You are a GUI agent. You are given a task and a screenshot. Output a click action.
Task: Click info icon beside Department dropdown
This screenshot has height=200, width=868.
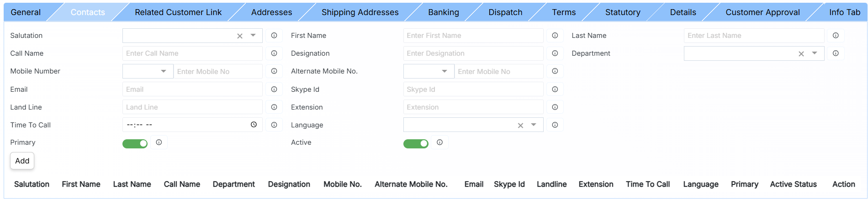point(836,53)
